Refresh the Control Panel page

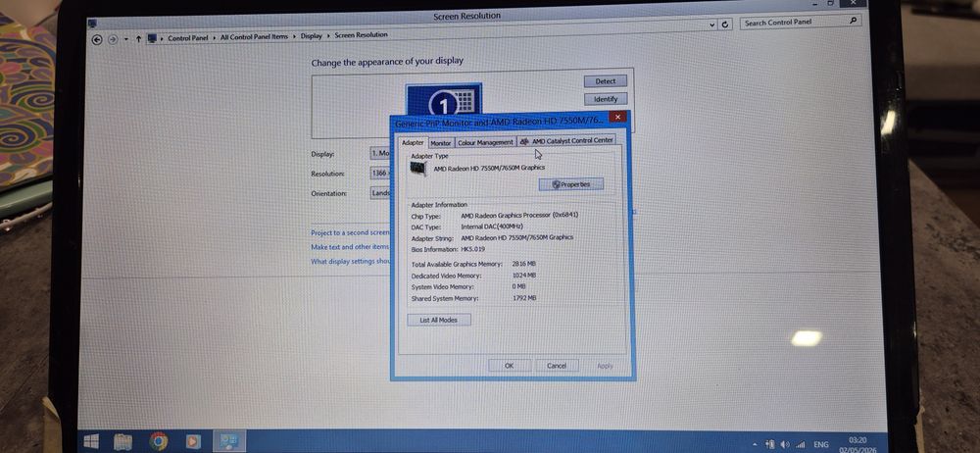click(x=725, y=25)
